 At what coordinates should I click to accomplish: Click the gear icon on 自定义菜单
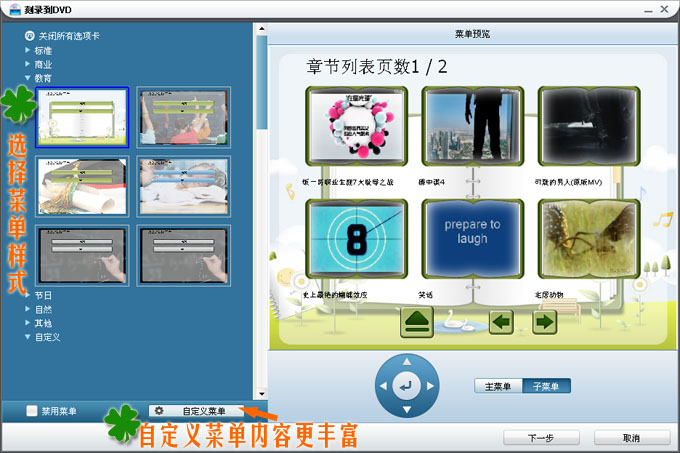(x=159, y=411)
